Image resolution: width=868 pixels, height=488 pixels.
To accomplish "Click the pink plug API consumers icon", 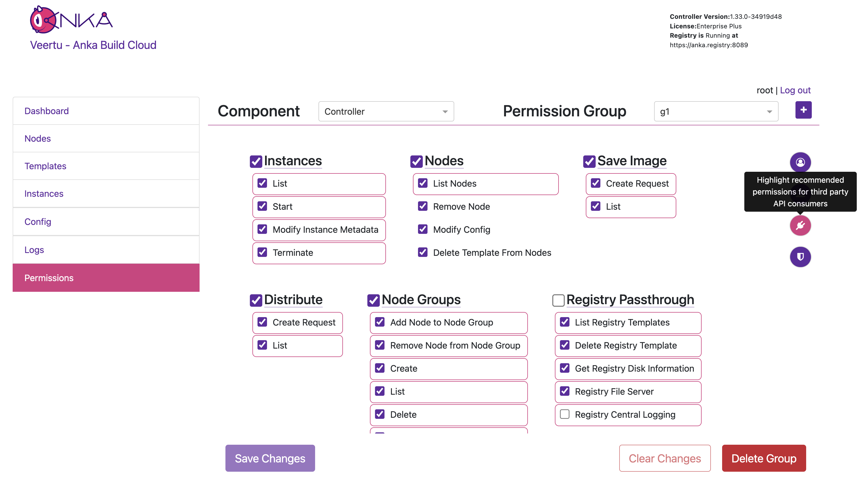I will (x=800, y=225).
